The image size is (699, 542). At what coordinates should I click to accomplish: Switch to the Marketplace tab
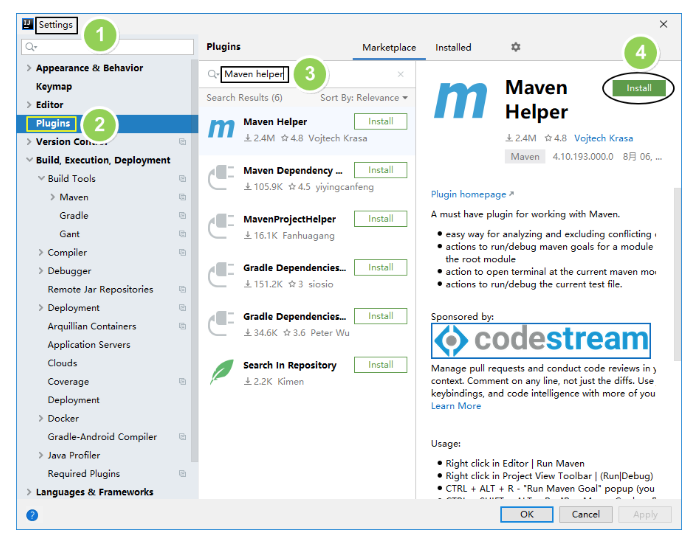pyautogui.click(x=389, y=47)
